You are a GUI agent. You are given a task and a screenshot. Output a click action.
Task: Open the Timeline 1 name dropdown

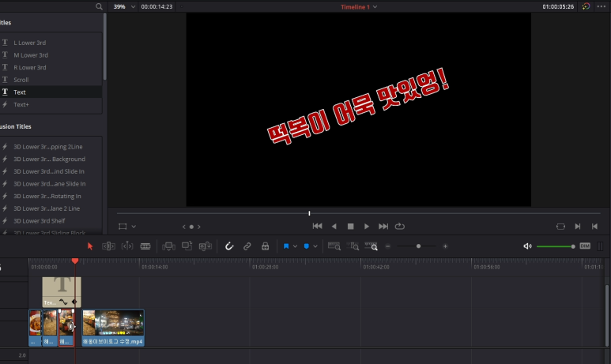359,7
